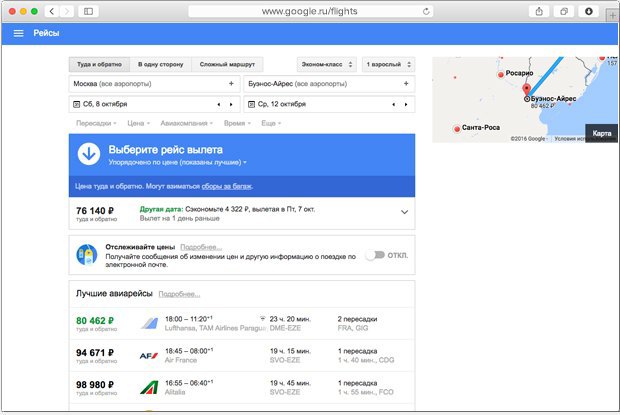Open calendar icon for Сб, 8 октября
This screenshot has width=620, height=415.
tap(77, 104)
